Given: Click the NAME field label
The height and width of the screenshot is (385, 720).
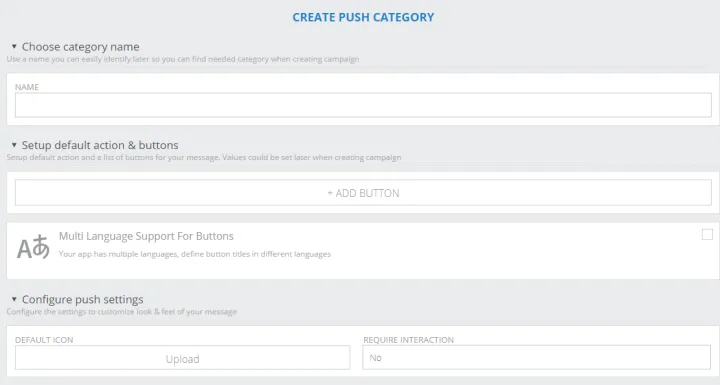Looking at the screenshot, I should [x=27, y=87].
